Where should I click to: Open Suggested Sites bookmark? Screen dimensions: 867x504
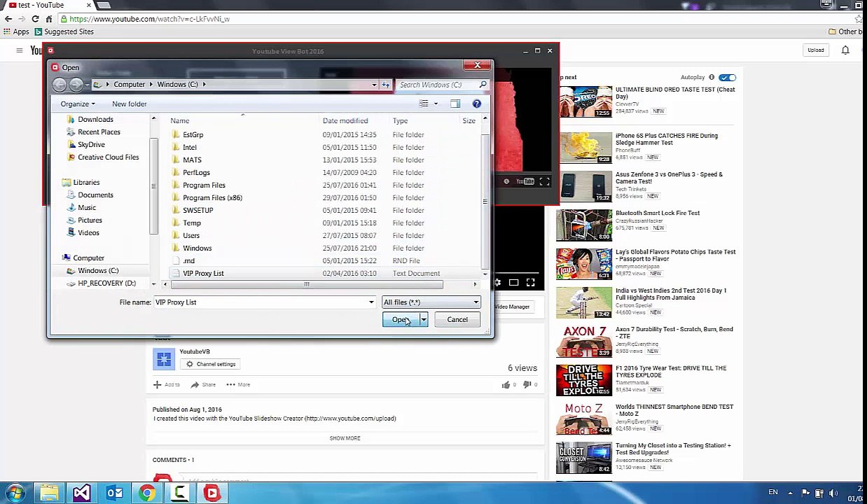[x=63, y=31]
